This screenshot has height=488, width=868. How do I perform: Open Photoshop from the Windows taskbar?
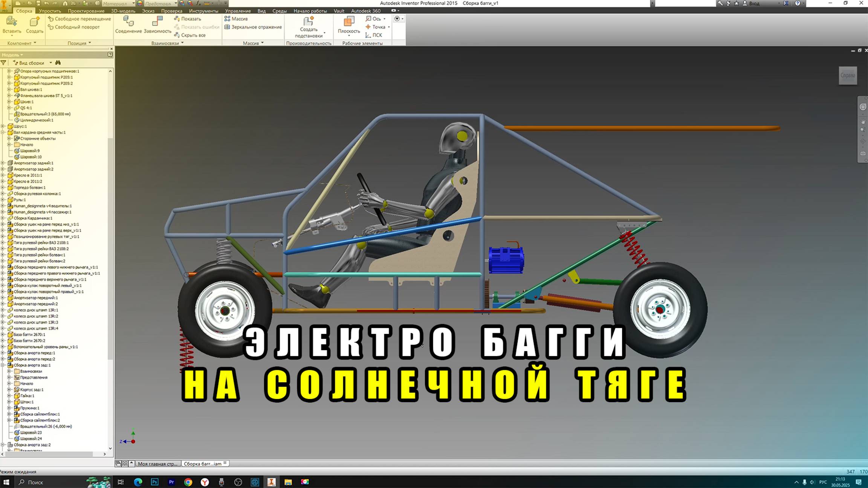click(x=154, y=482)
